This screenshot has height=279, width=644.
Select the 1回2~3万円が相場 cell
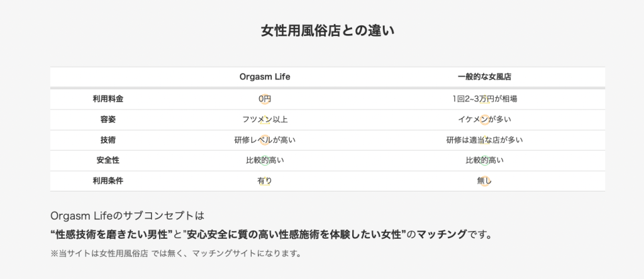click(484, 99)
